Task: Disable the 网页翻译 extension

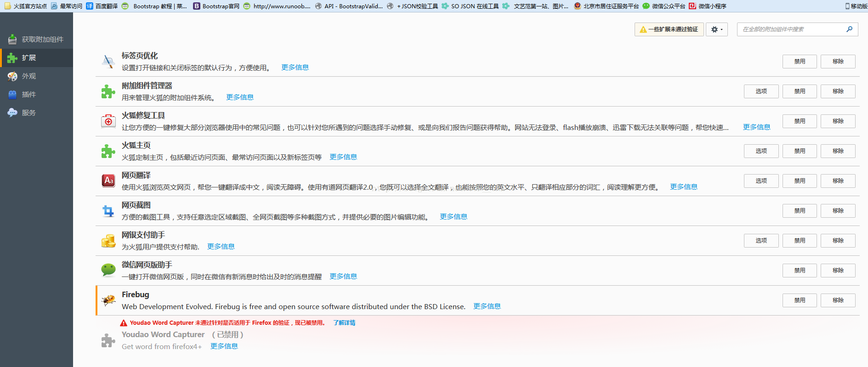Action: [x=800, y=181]
